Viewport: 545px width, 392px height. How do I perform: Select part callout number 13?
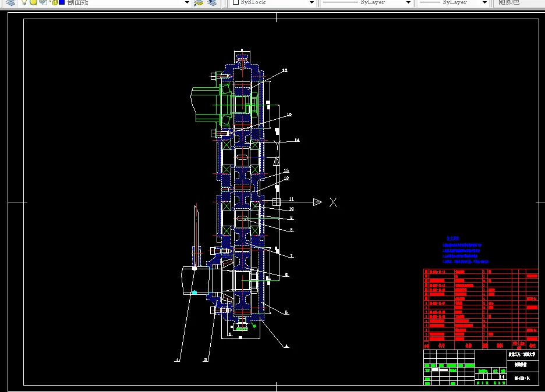[x=286, y=170]
